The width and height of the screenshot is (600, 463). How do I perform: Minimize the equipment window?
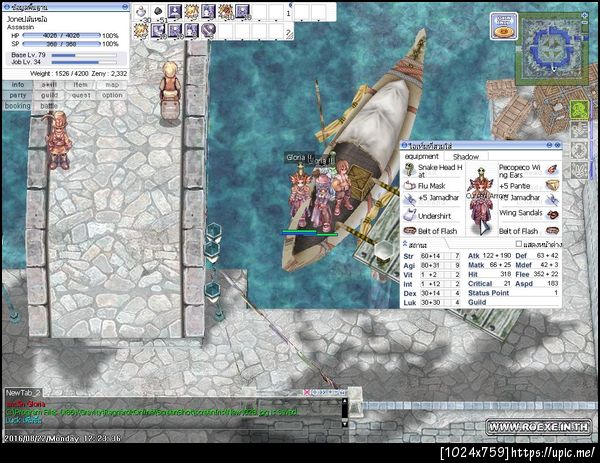[549, 145]
